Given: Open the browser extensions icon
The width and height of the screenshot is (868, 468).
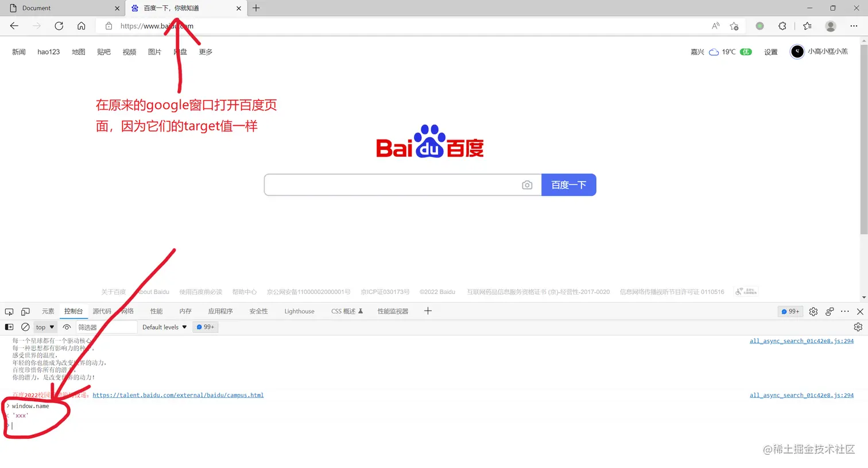Looking at the screenshot, I should (782, 26).
